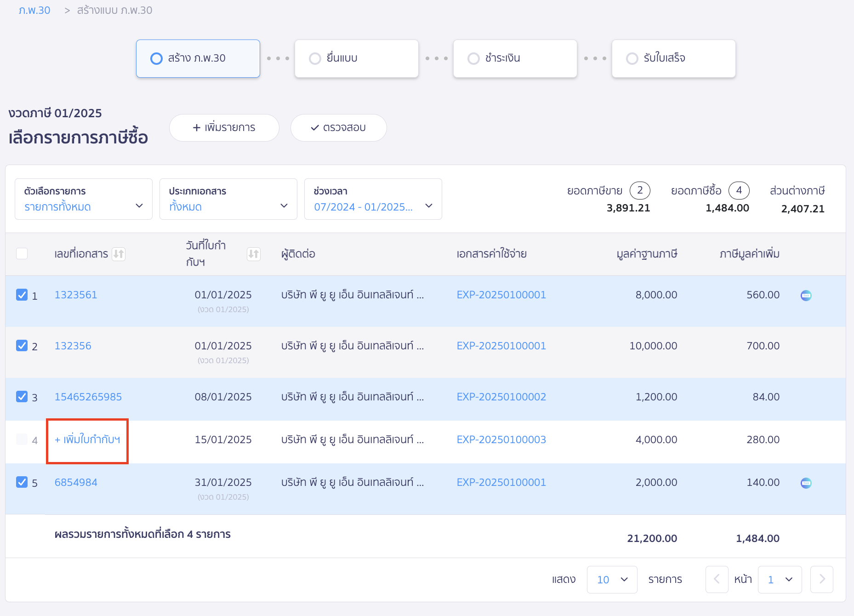
Task: Go to the previous page arrow
Action: [x=717, y=579]
